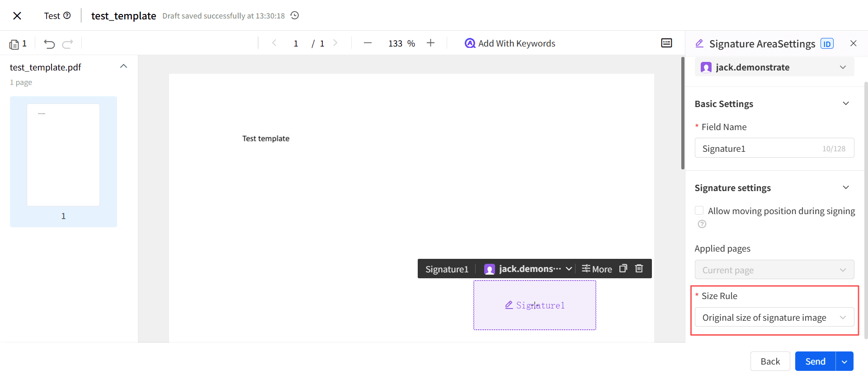This screenshot has width=868, height=379.
Task: Open the Size Rule dropdown
Action: 774,318
